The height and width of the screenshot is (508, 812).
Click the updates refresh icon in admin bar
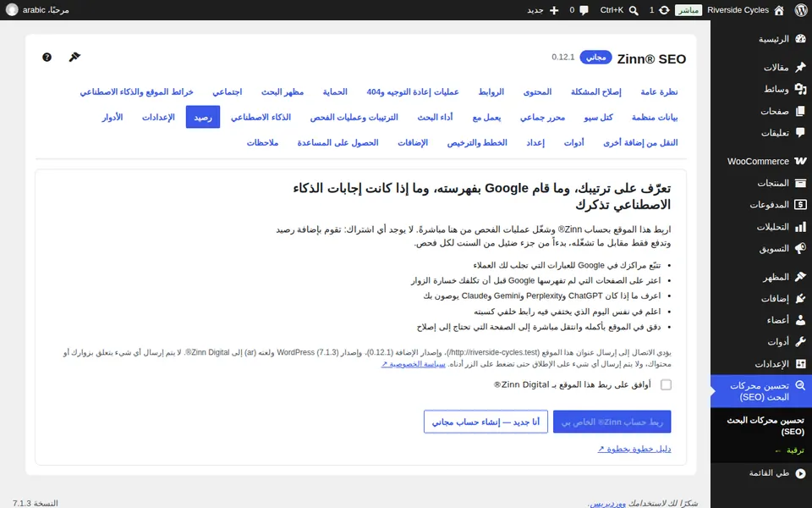coord(664,10)
